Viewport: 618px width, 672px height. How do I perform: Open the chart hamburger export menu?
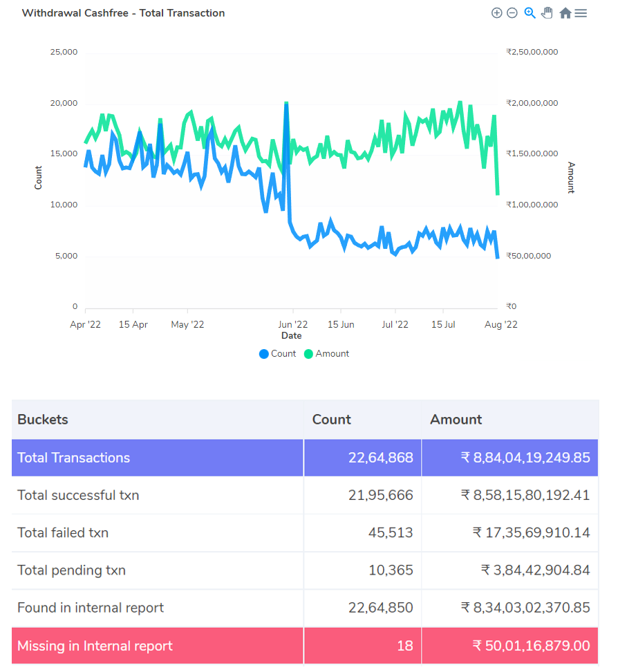point(581,13)
